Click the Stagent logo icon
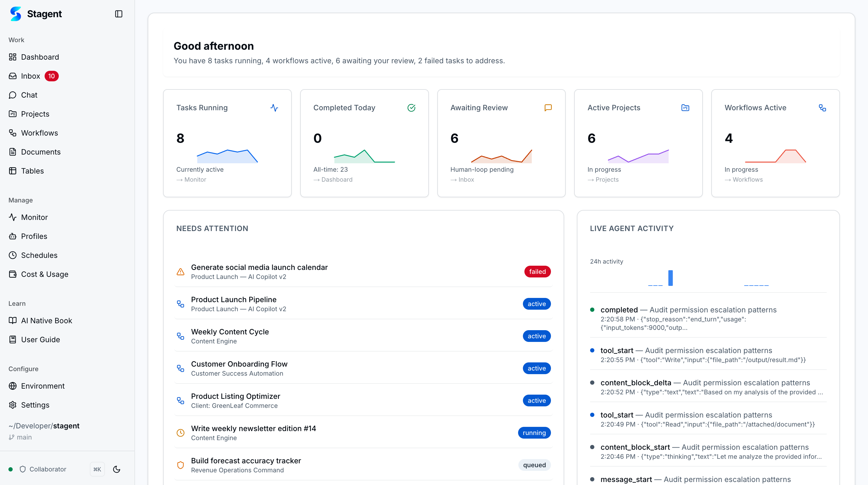 (x=15, y=14)
